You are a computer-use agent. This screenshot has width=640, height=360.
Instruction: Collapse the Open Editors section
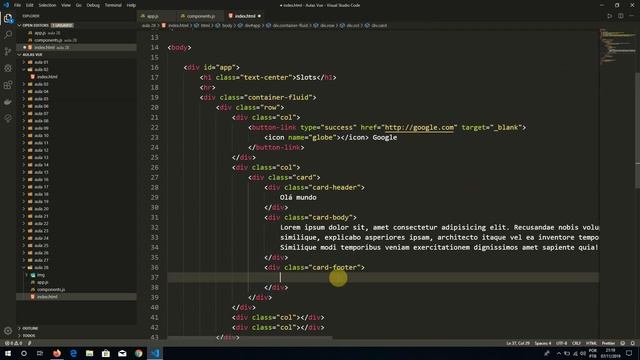(19, 25)
